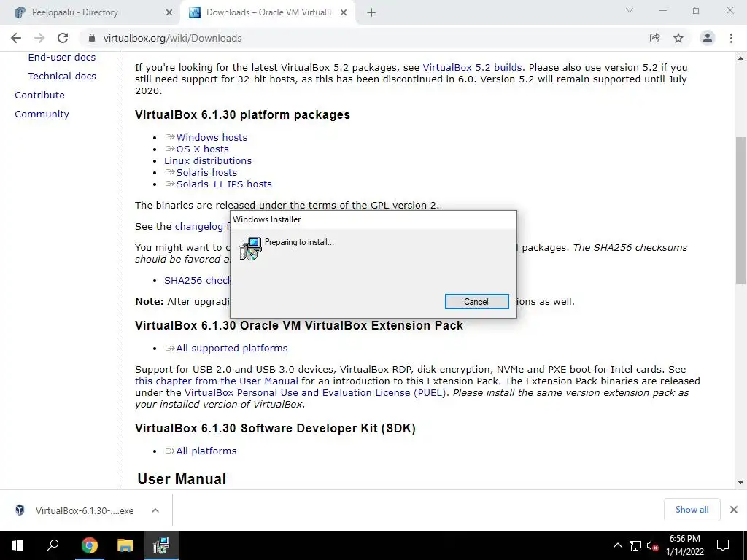The height and width of the screenshot is (560, 747).
Task: Download the Windows hosts package
Action: click(x=212, y=137)
